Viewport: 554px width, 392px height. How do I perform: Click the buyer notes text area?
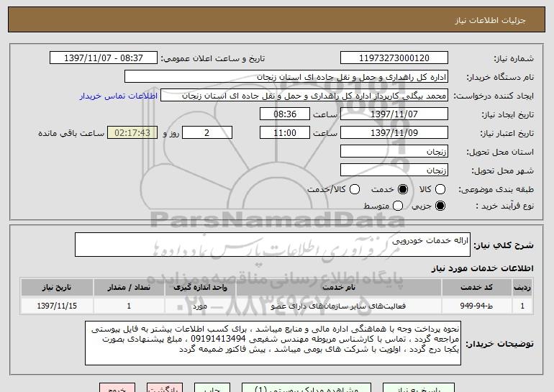(x=273, y=343)
